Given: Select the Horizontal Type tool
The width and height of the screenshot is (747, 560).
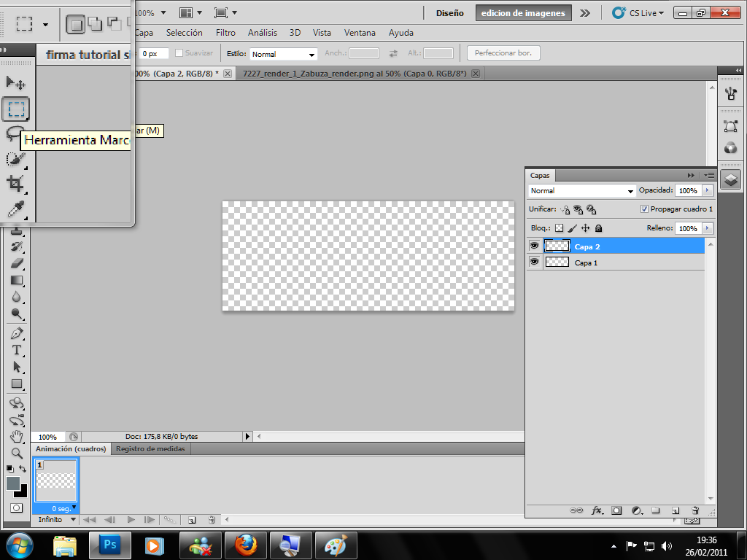Looking at the screenshot, I should [17, 349].
